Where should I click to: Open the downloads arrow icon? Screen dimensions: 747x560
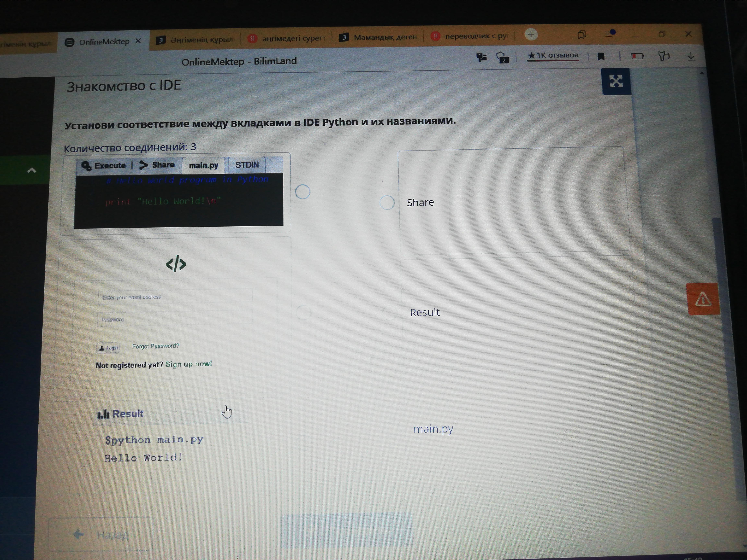[691, 56]
